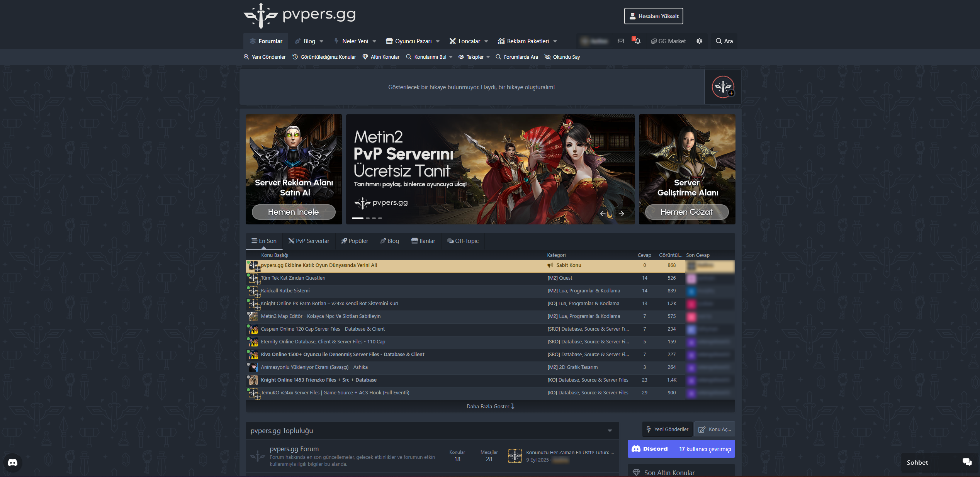Click the Hemen Gözat banner button
This screenshot has width=980, height=477.
(x=687, y=212)
